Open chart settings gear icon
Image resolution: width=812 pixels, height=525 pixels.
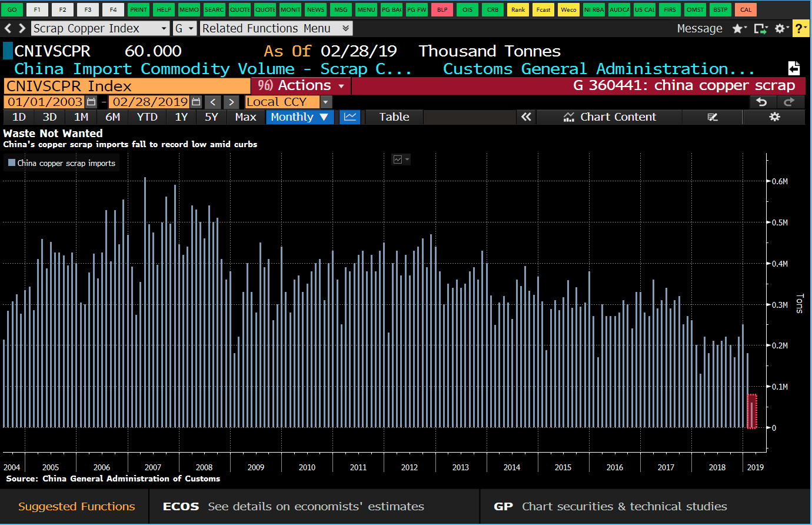click(x=774, y=117)
